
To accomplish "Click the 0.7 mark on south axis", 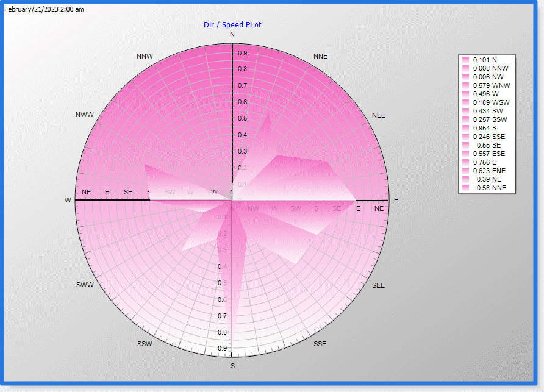I will [x=222, y=316].
